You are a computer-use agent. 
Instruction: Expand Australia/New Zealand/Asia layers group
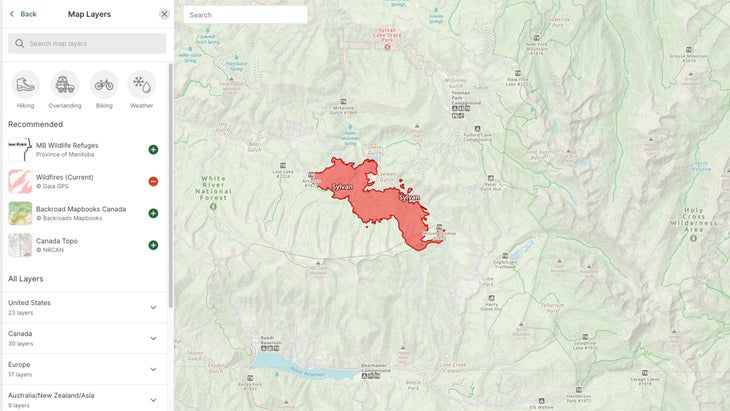point(84,399)
